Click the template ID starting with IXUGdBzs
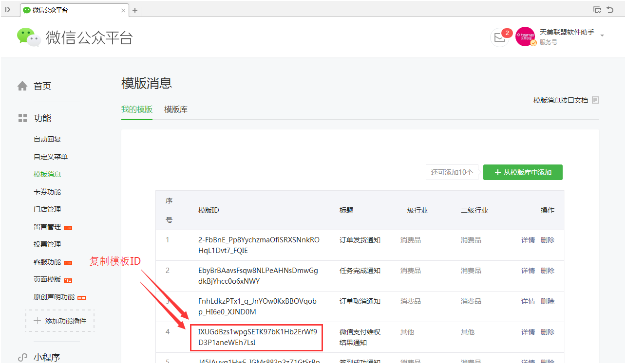This screenshot has width=626, height=364. pos(257,337)
